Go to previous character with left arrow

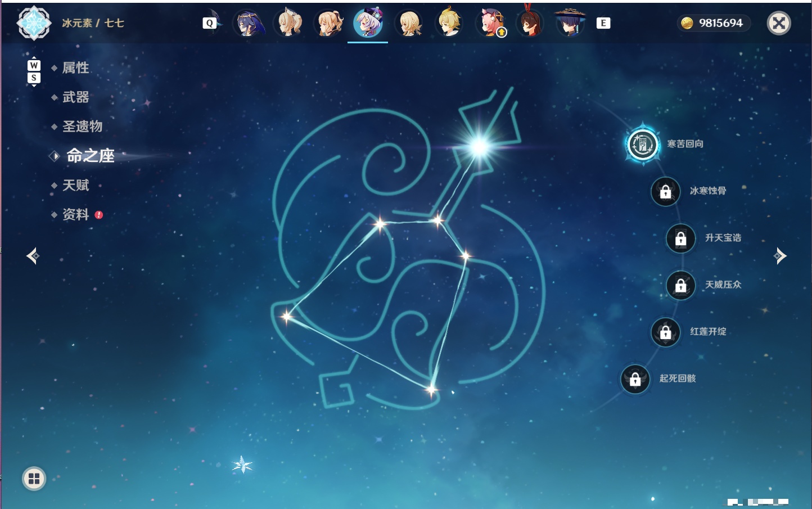click(x=33, y=256)
